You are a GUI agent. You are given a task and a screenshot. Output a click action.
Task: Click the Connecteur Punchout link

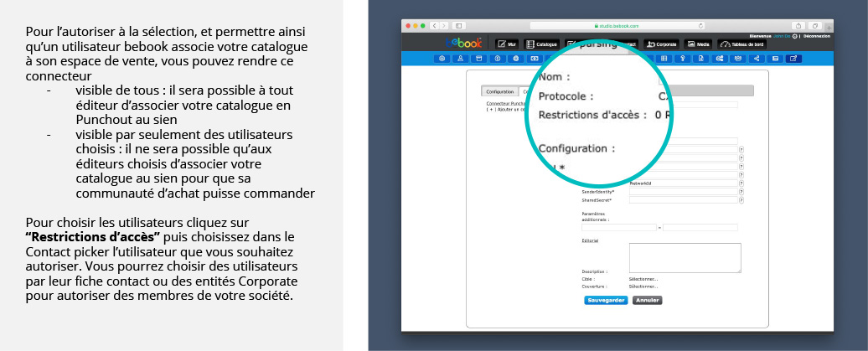(x=505, y=104)
